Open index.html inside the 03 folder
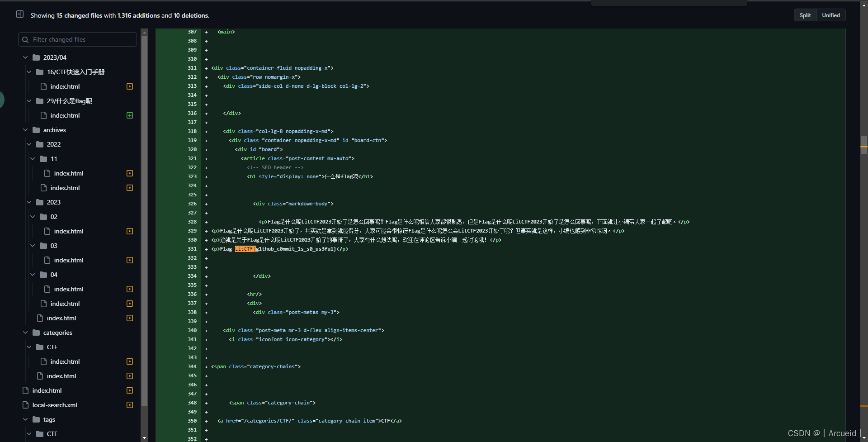Image resolution: width=868 pixels, height=442 pixels. (69, 260)
